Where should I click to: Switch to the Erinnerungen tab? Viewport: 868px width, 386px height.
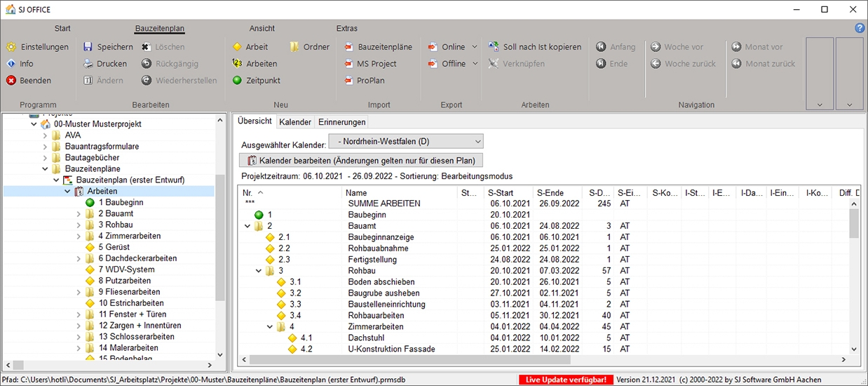342,122
